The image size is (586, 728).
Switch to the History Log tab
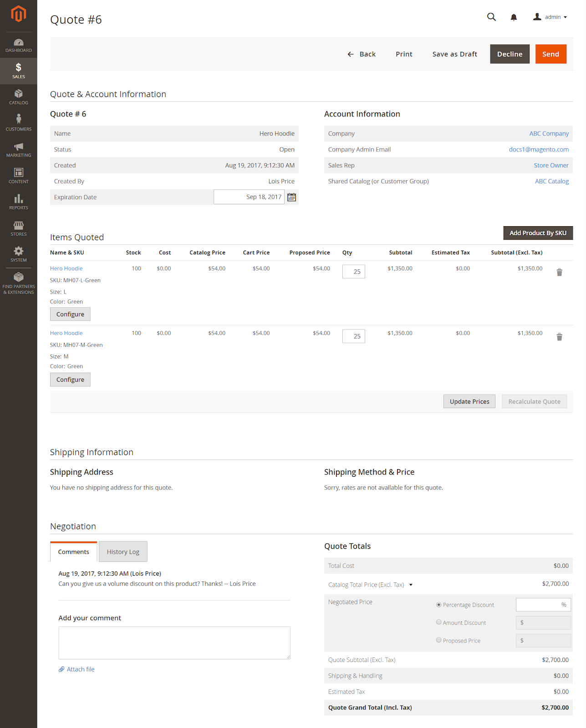coord(123,551)
